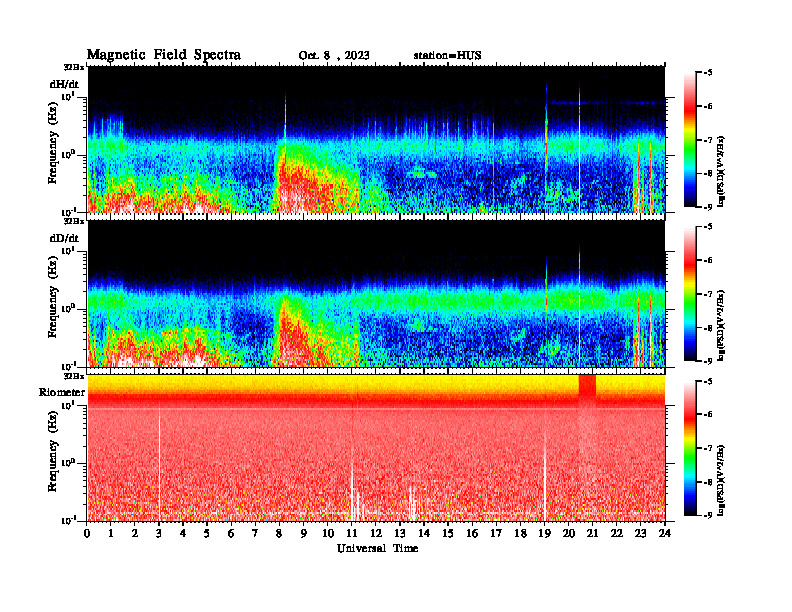Click the "station=HUS" label
The image size is (792, 612).
448,56
